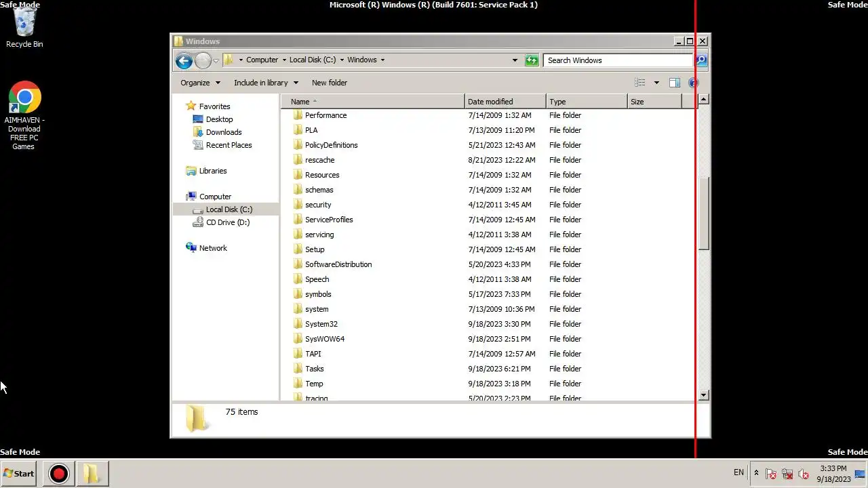The width and height of the screenshot is (868, 488).
Task: Click in the Search Windows box
Action: [618, 60]
